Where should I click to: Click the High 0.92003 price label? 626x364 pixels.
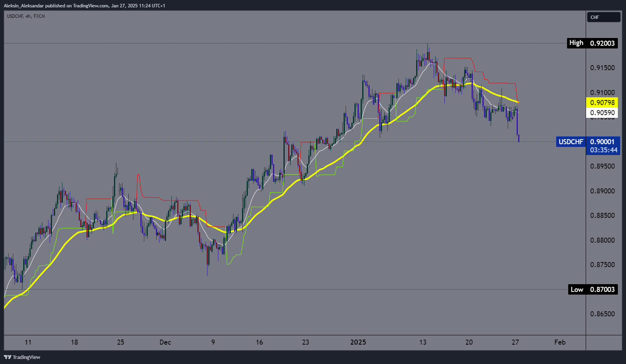pos(592,43)
